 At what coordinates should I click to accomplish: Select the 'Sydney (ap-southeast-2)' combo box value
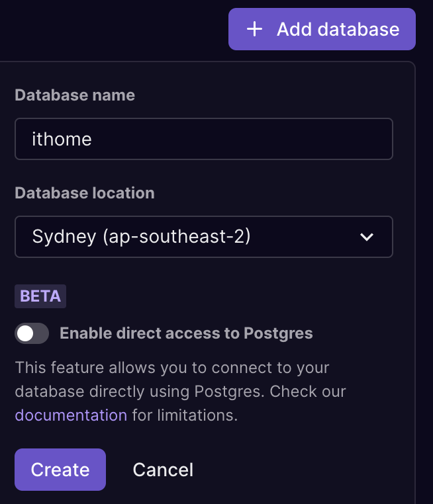[x=141, y=237]
